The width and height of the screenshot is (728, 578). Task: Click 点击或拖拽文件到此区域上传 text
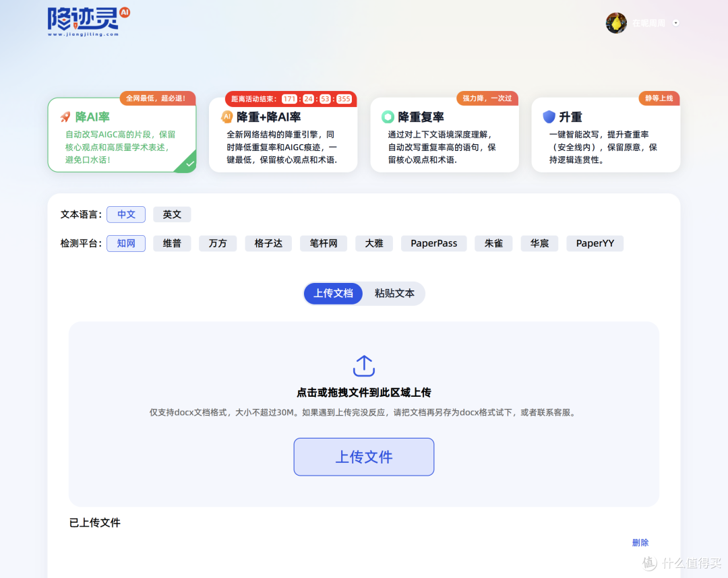tap(364, 393)
